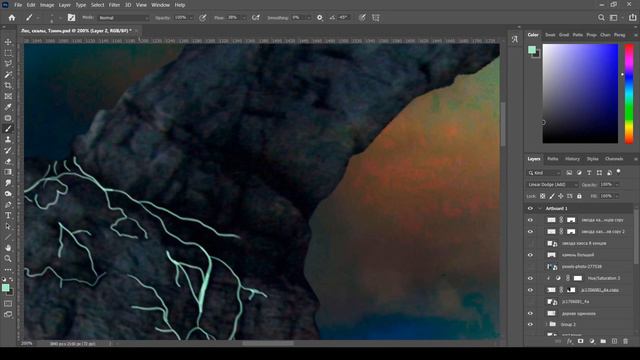Select the History Brush tool
Viewport: 640px width, 360px height.
(8, 150)
